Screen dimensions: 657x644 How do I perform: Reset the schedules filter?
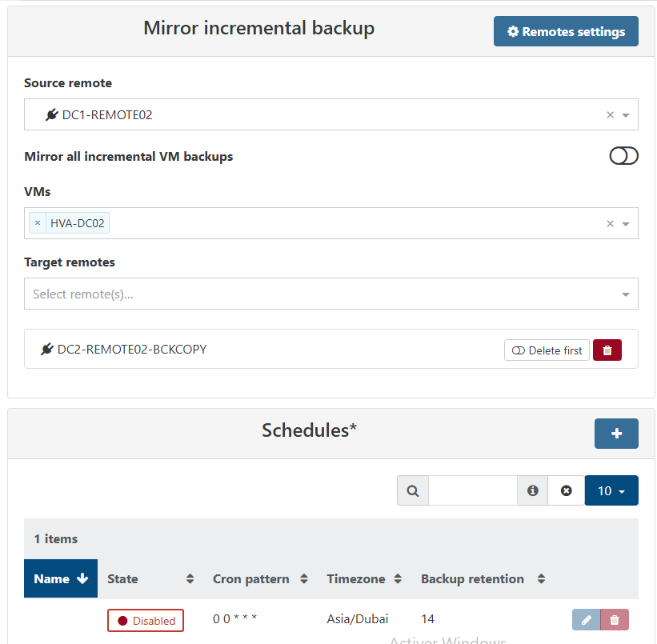(567, 490)
